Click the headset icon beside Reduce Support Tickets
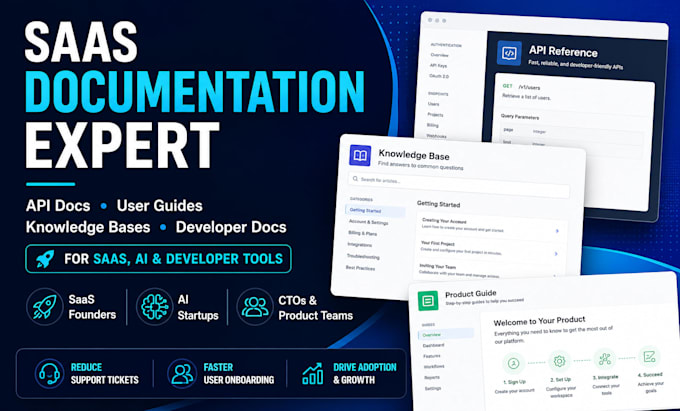 tap(49, 373)
